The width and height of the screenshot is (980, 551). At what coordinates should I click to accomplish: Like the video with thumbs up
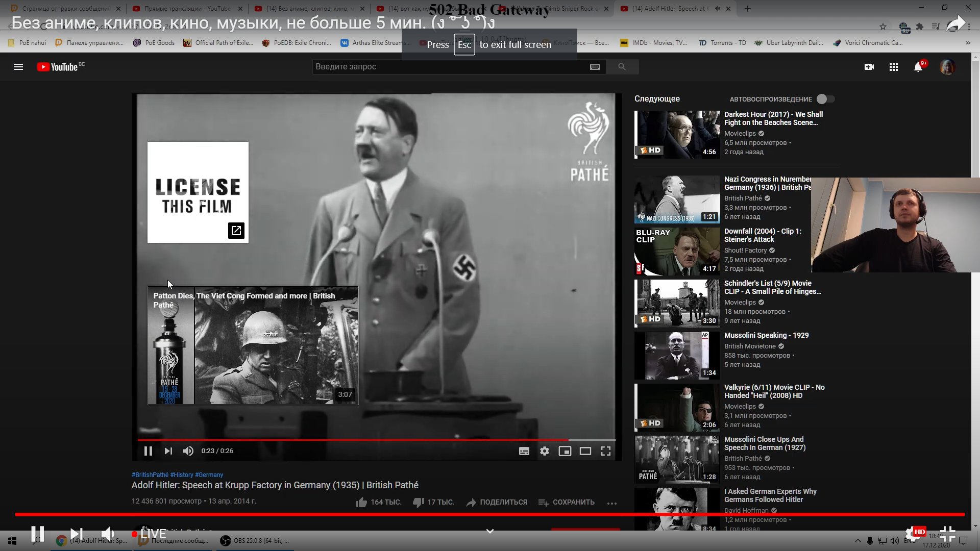(x=360, y=502)
